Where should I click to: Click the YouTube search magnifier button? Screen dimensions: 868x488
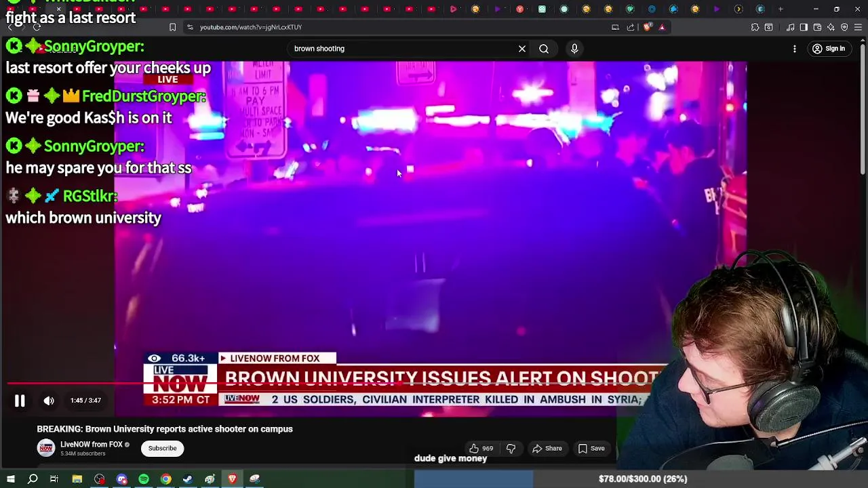(544, 49)
